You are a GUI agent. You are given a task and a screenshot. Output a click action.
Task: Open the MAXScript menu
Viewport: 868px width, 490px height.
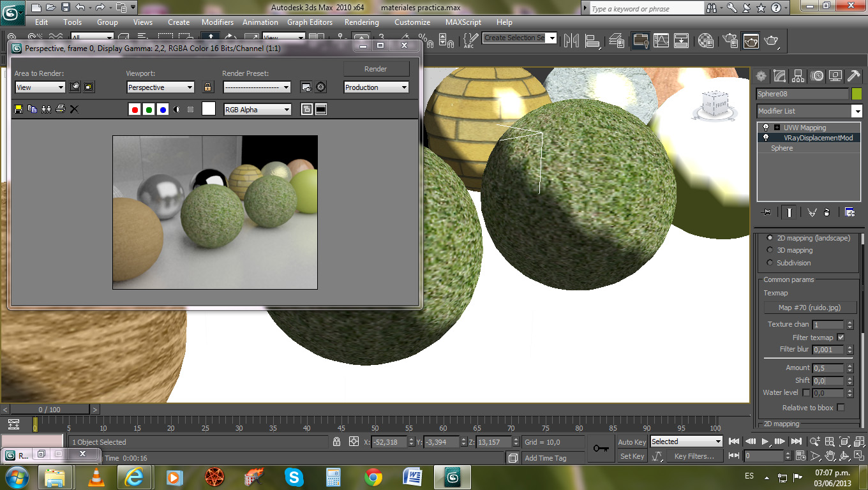click(x=463, y=22)
